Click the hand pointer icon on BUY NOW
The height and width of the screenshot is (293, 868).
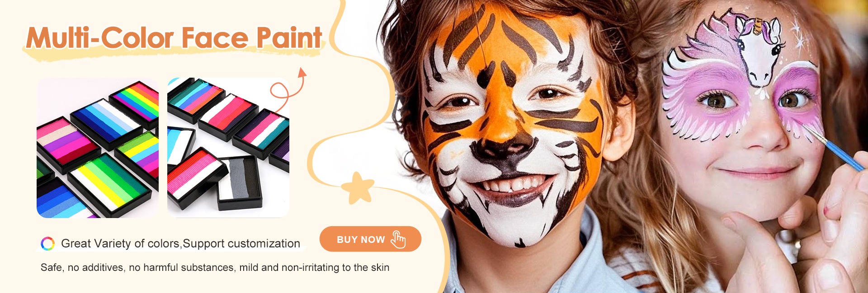coord(398,239)
